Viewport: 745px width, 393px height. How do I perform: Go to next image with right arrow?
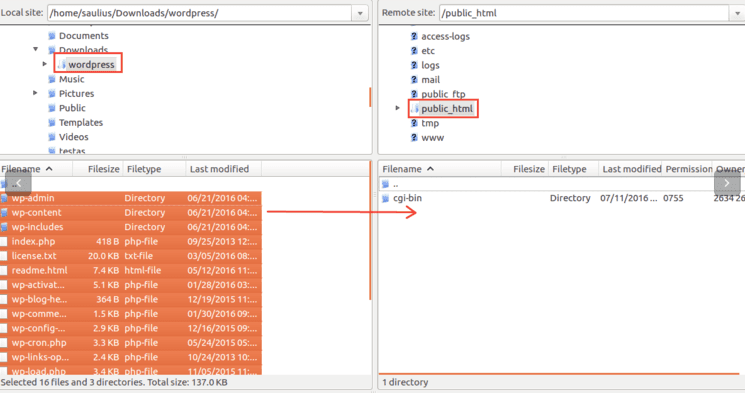click(x=727, y=183)
